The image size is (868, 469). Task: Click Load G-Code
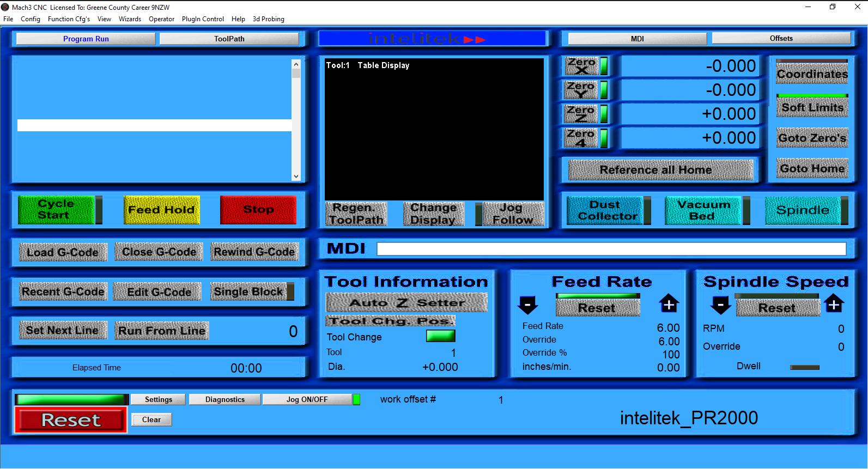(x=63, y=252)
